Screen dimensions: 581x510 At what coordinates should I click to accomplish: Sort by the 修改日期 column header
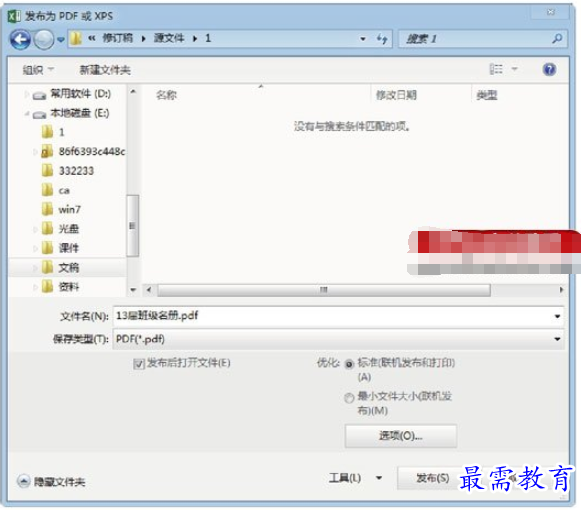click(x=396, y=95)
